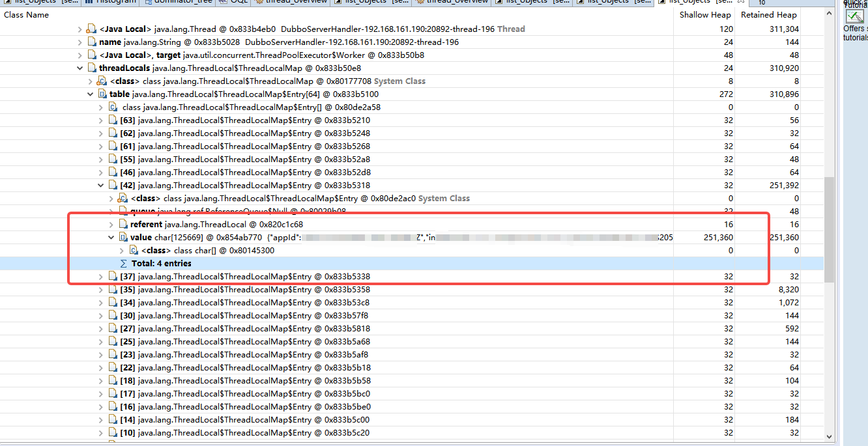This screenshot has height=446, width=868.
Task: Click retained heap value 311,304
Action: pyautogui.click(x=784, y=29)
